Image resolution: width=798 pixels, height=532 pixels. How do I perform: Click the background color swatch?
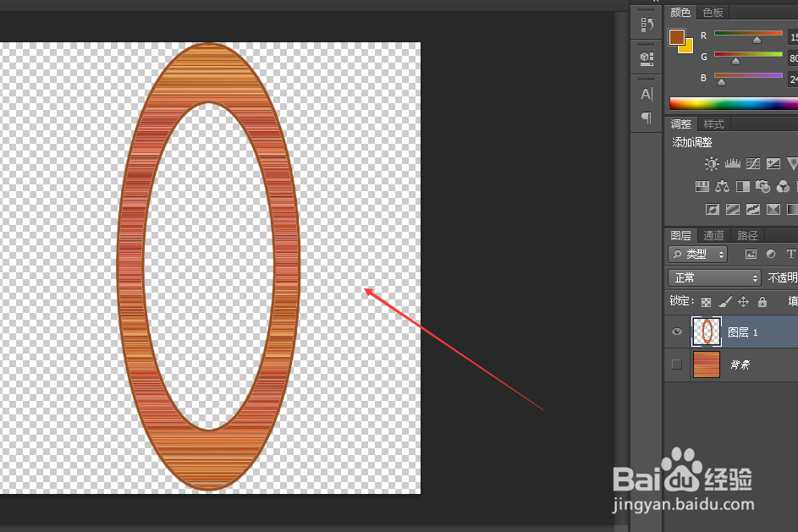687,47
